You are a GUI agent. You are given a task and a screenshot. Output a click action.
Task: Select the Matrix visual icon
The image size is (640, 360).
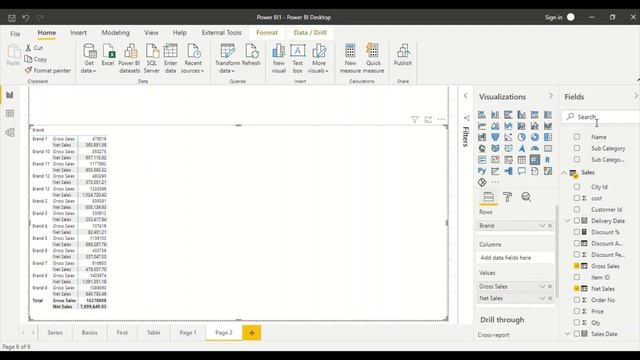534,160
